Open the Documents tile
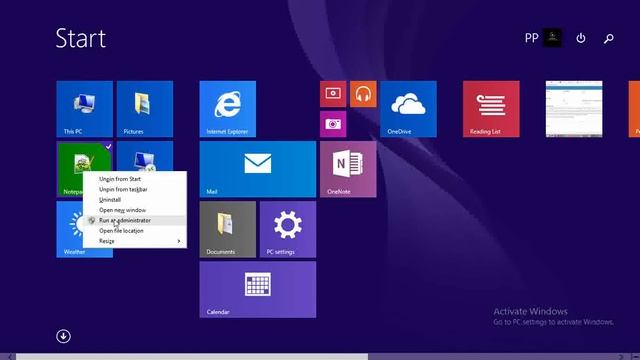Image resolution: width=640 pixels, height=360 pixels. pyautogui.click(x=228, y=229)
